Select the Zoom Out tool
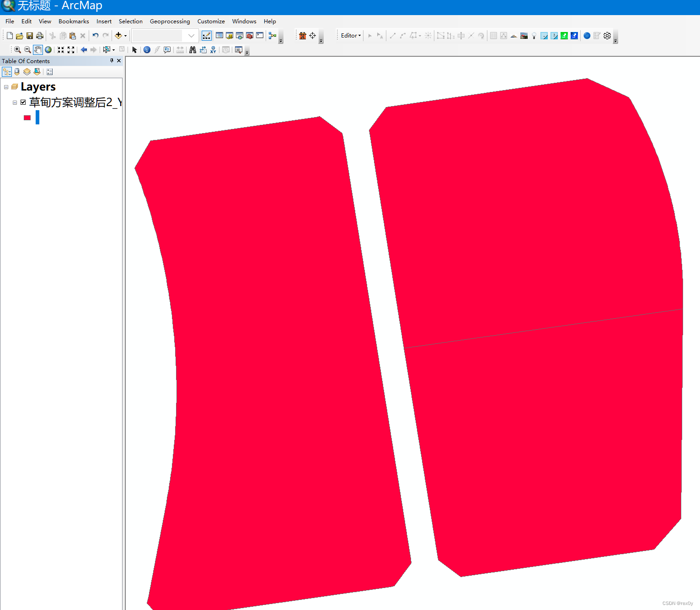Screen dimensions: 700x610 (27, 50)
